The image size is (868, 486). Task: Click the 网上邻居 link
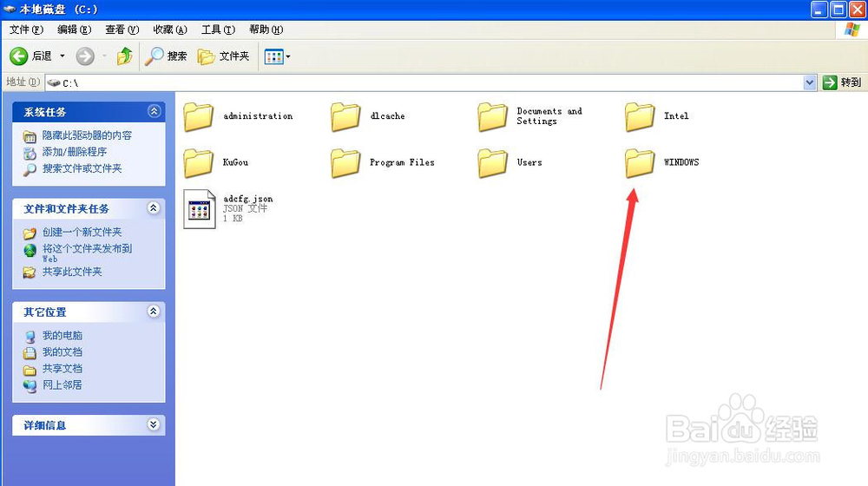click(x=62, y=385)
